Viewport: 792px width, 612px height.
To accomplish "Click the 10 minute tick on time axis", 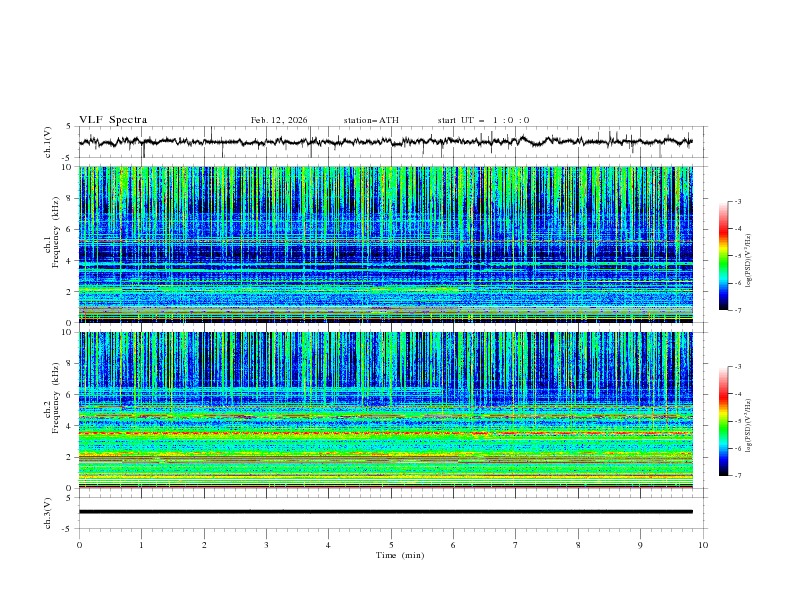I will pos(703,545).
